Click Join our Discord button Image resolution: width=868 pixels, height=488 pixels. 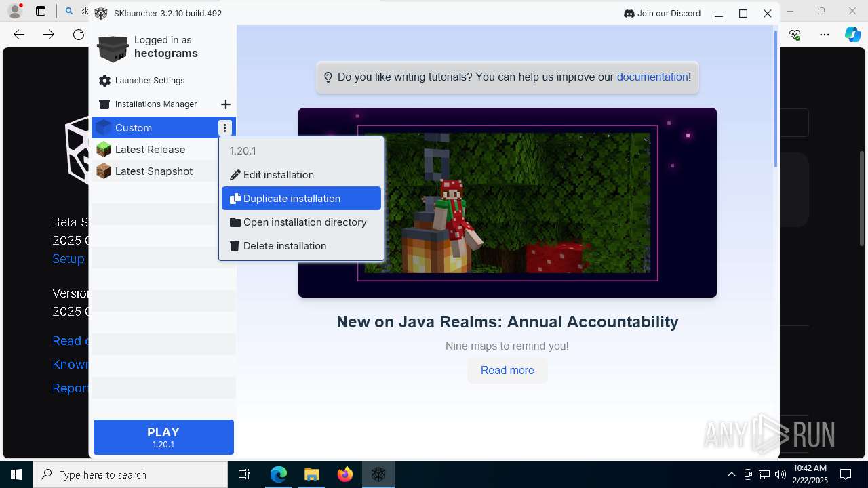[x=662, y=14]
